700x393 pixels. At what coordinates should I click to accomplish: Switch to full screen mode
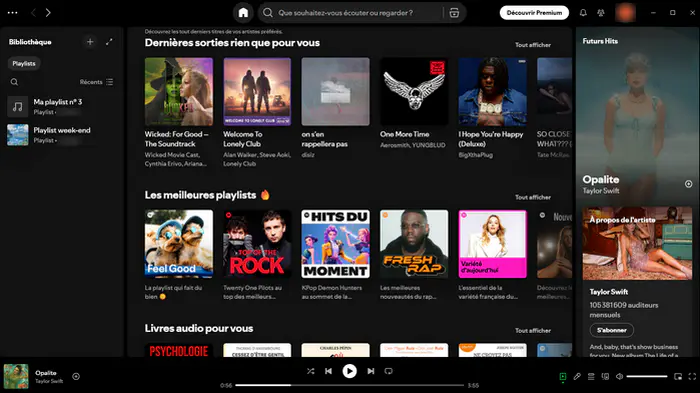692,376
